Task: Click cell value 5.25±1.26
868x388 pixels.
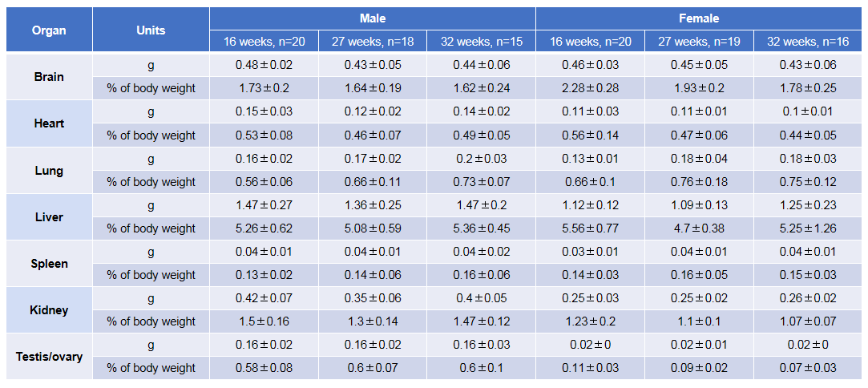Action: (x=808, y=228)
